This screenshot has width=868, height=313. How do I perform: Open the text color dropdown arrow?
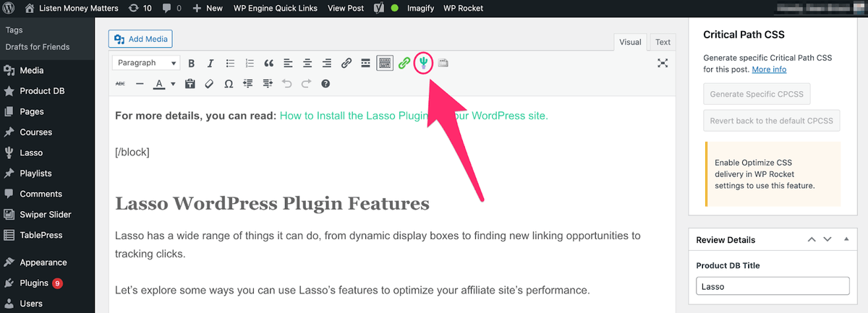click(174, 84)
